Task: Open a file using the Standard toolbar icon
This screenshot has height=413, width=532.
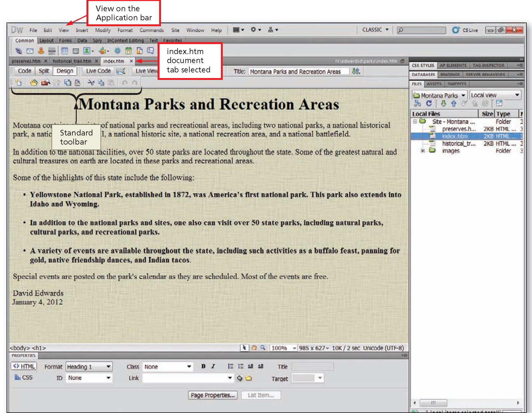Action: (x=34, y=83)
